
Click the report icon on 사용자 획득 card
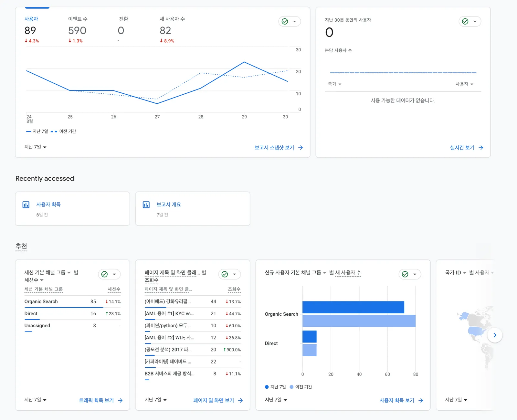[26, 205]
